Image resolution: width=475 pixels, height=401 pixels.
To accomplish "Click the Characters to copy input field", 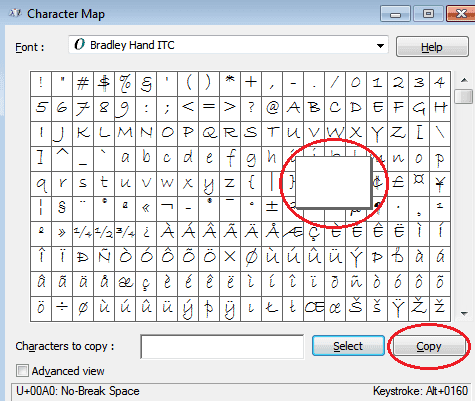I will pos(222,347).
